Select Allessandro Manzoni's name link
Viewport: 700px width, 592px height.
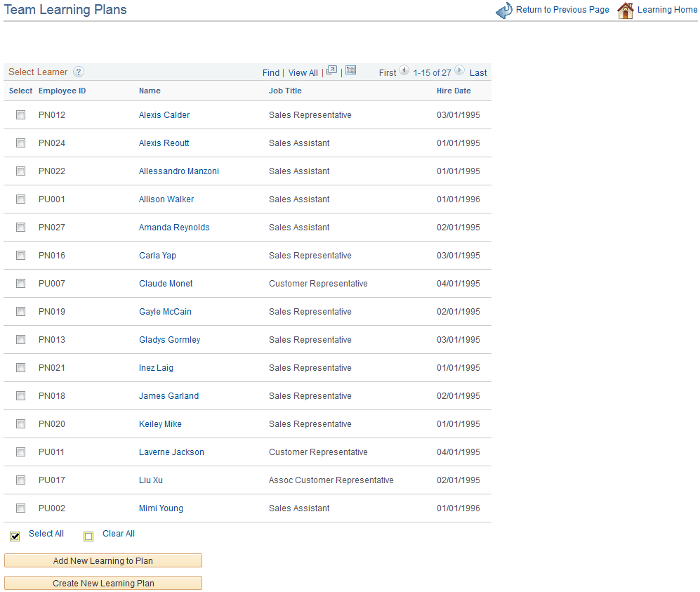[x=178, y=171]
